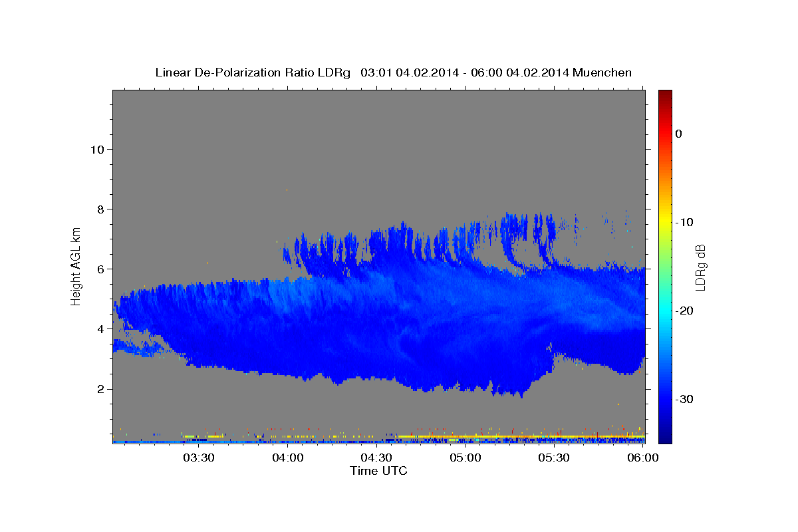Click the height label 2 on y-axis
This screenshot has width=798, height=532.
[x=100, y=388]
